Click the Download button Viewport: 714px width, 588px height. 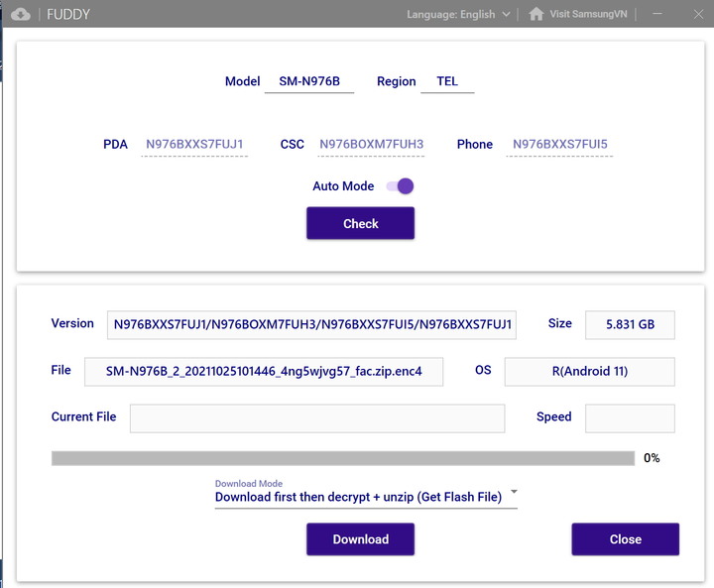(360, 539)
